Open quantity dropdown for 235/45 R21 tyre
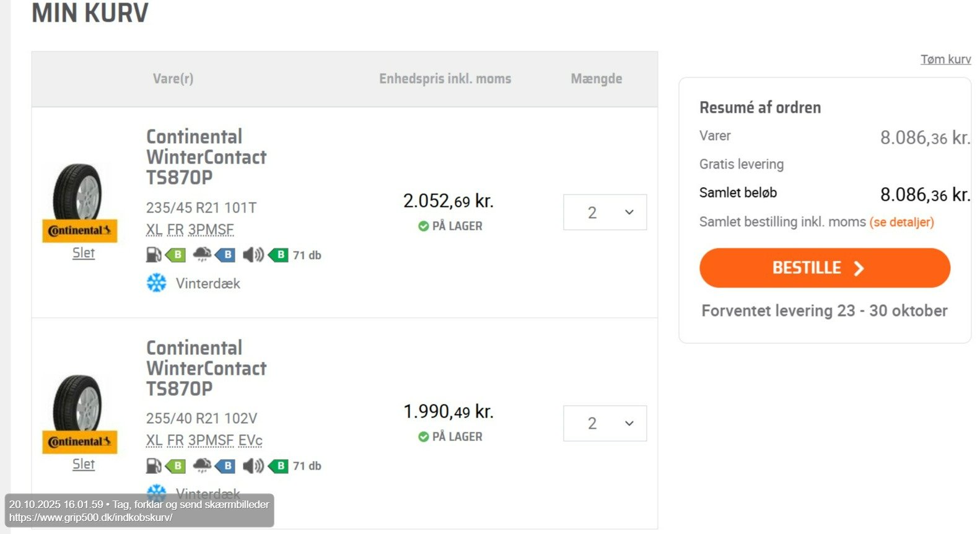 [x=605, y=212]
